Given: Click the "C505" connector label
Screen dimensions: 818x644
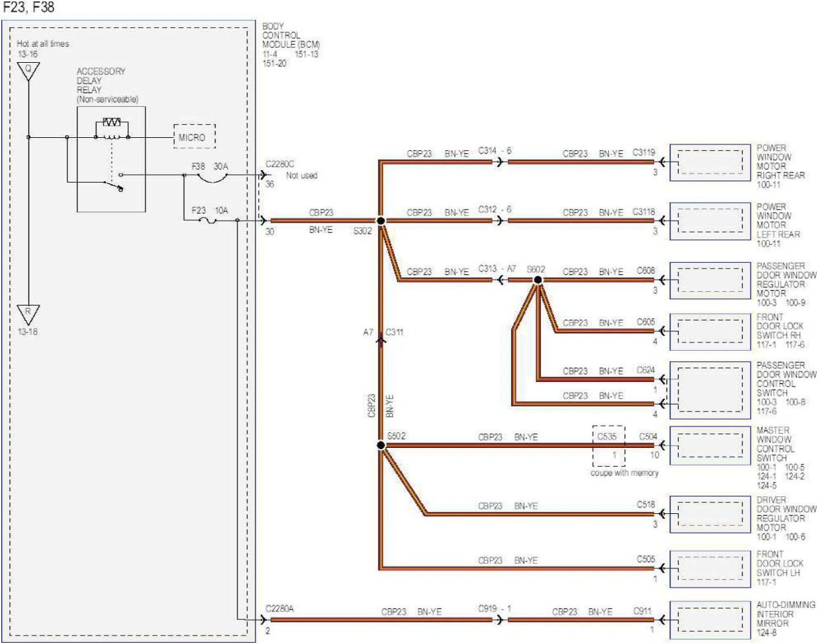Looking at the screenshot, I should coord(646,559).
